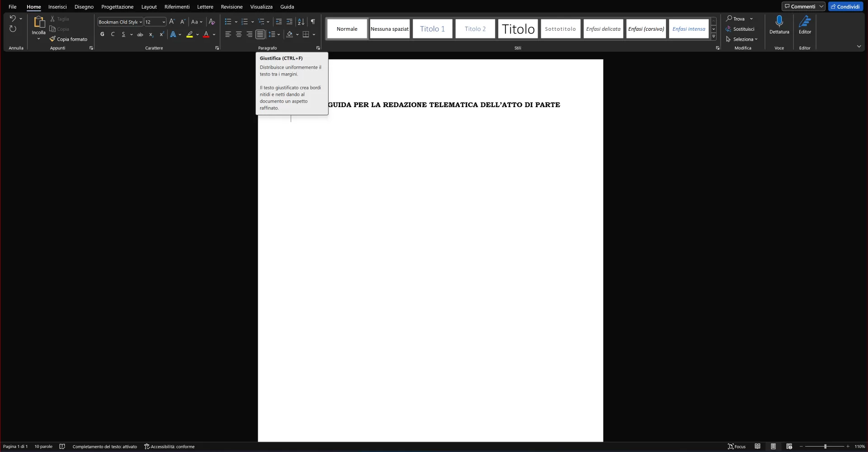
Task: Switch to Inserisci tab
Action: click(57, 7)
